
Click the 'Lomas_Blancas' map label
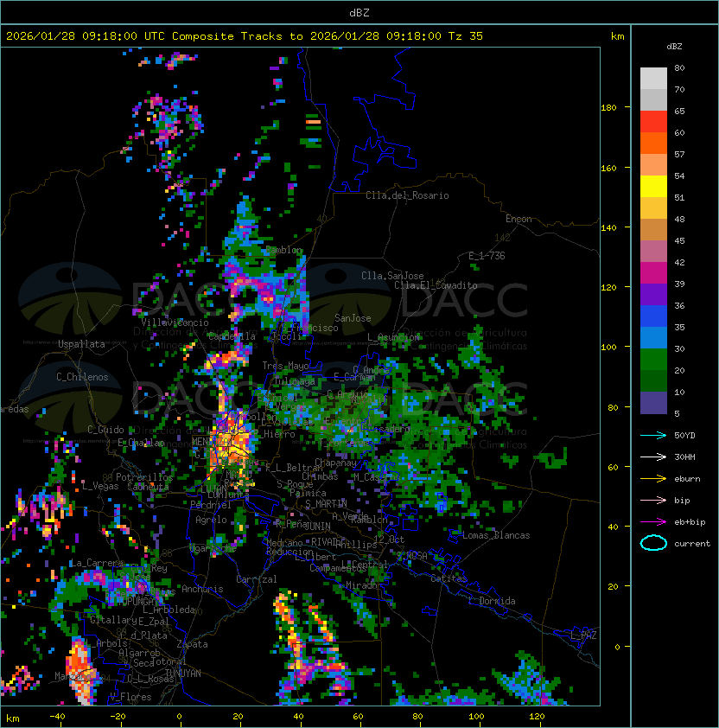click(496, 535)
